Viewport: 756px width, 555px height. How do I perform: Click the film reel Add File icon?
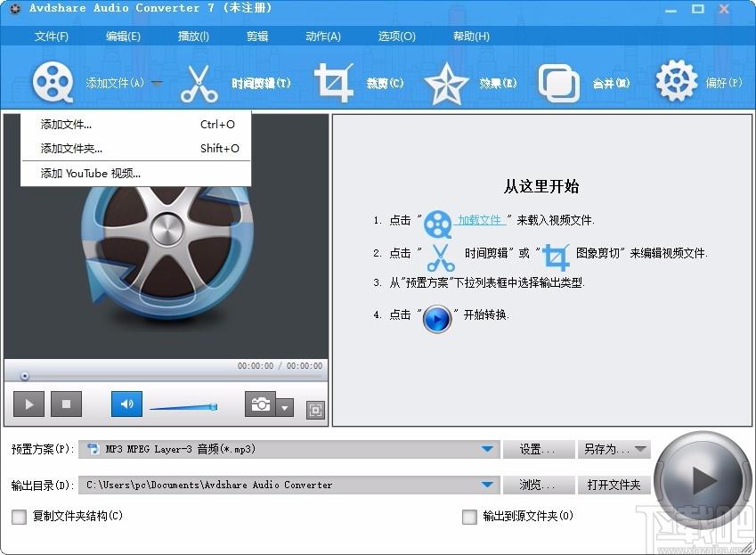click(x=53, y=82)
